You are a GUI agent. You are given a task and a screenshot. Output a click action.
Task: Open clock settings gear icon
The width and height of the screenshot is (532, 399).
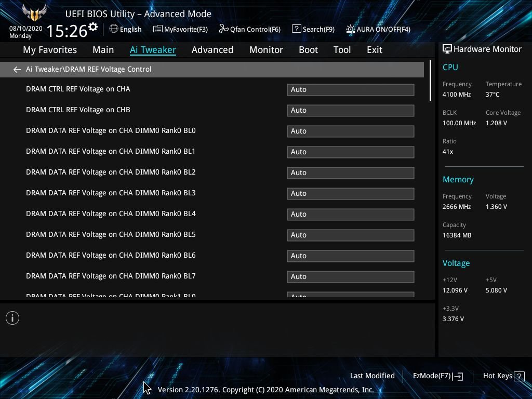(x=92, y=27)
